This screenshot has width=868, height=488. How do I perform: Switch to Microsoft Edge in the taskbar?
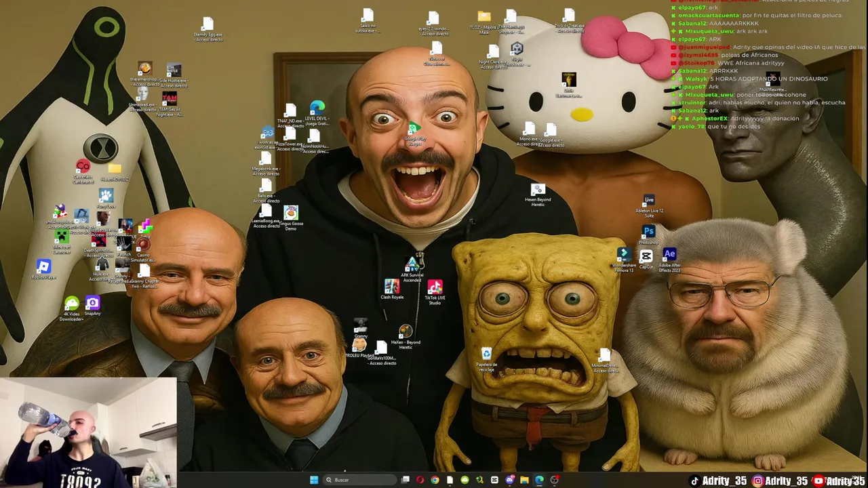tap(539, 480)
